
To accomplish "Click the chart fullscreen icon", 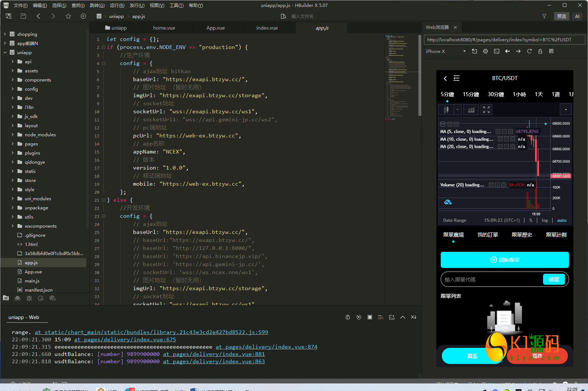I will point(486,110).
